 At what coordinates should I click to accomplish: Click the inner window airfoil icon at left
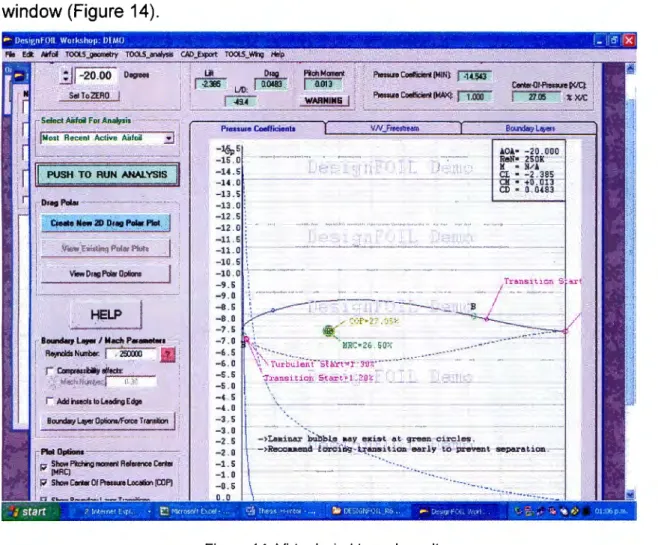point(19,76)
